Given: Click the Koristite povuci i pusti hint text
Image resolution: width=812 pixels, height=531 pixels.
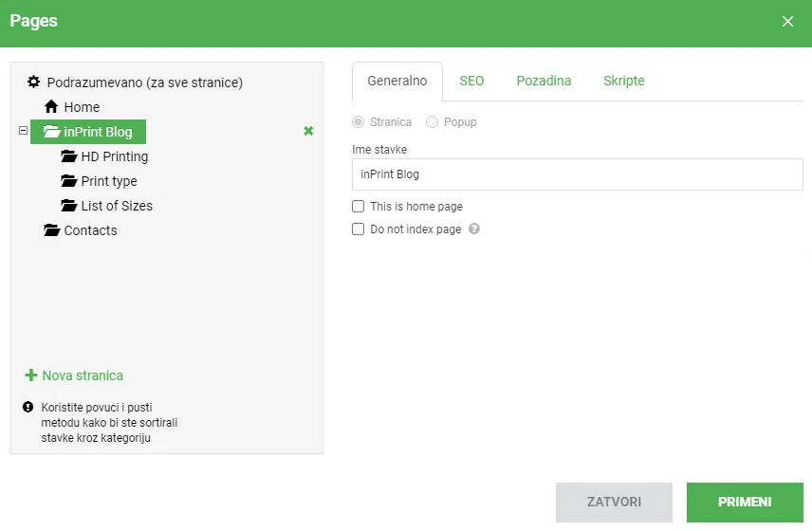Looking at the screenshot, I should click(109, 422).
